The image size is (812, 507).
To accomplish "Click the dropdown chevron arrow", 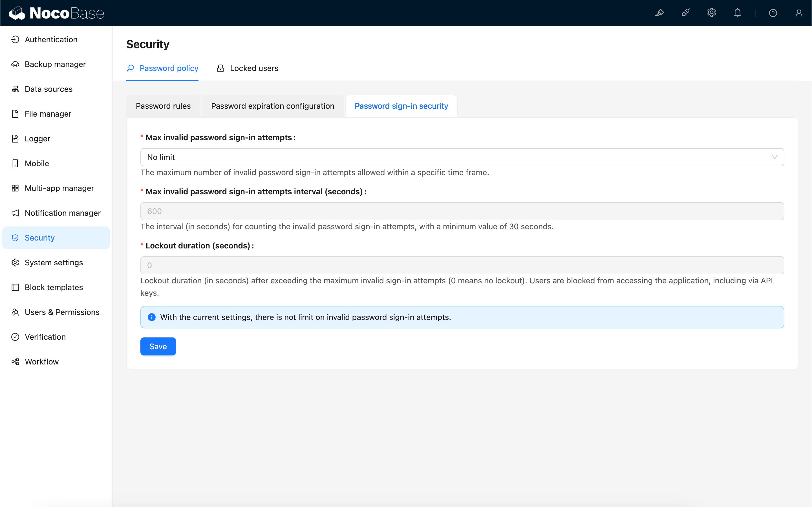I will coord(775,157).
